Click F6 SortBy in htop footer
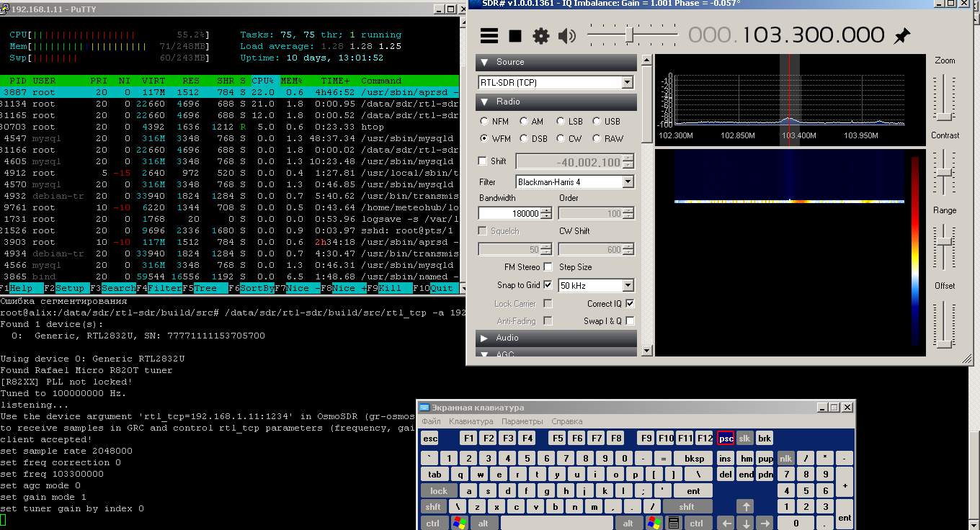980x530 pixels. [x=251, y=288]
